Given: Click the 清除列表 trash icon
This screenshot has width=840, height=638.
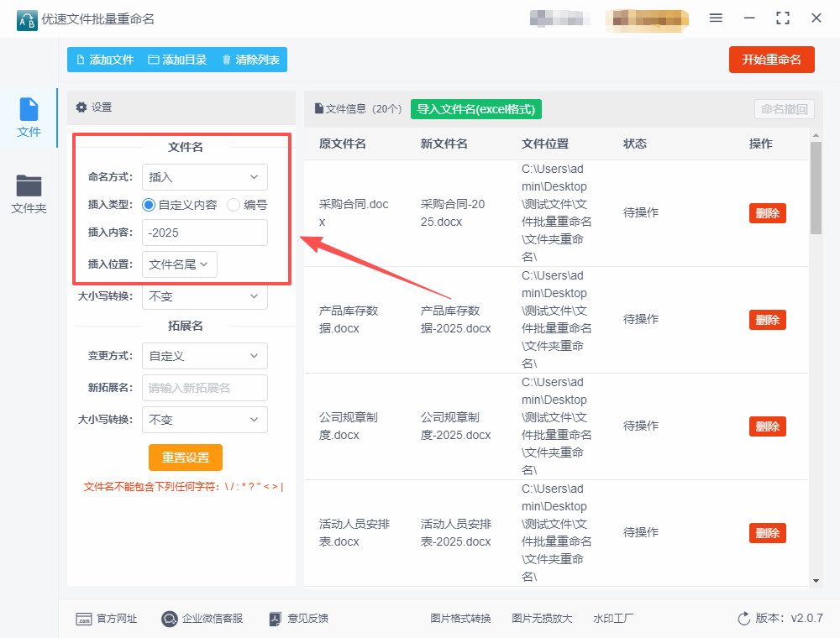Looking at the screenshot, I should pos(227,60).
